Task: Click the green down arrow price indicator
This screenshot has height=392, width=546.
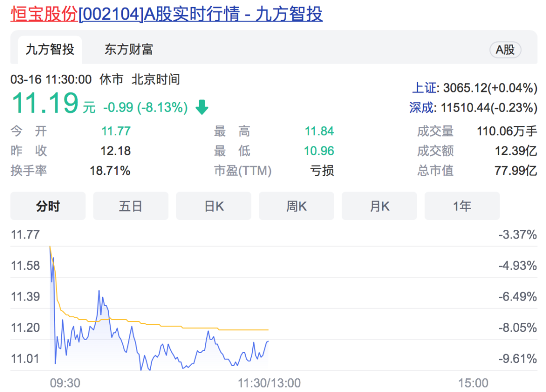Action: (202, 107)
